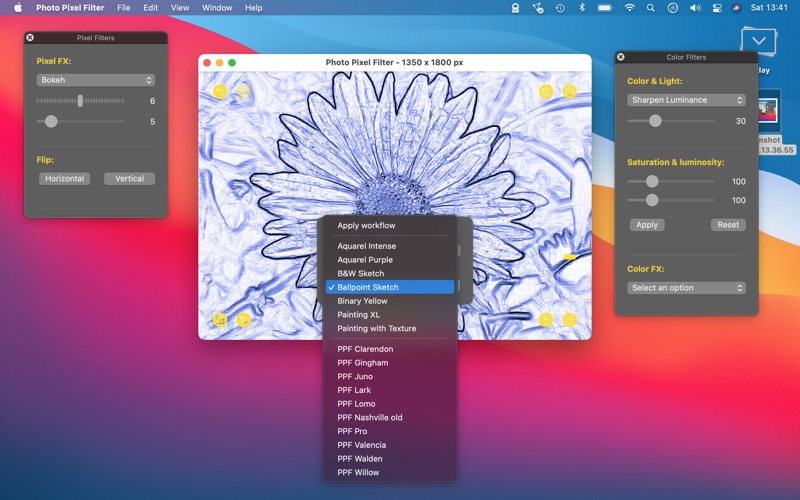Close the Color Filters panel
The height and width of the screenshot is (500, 800).
(620, 57)
